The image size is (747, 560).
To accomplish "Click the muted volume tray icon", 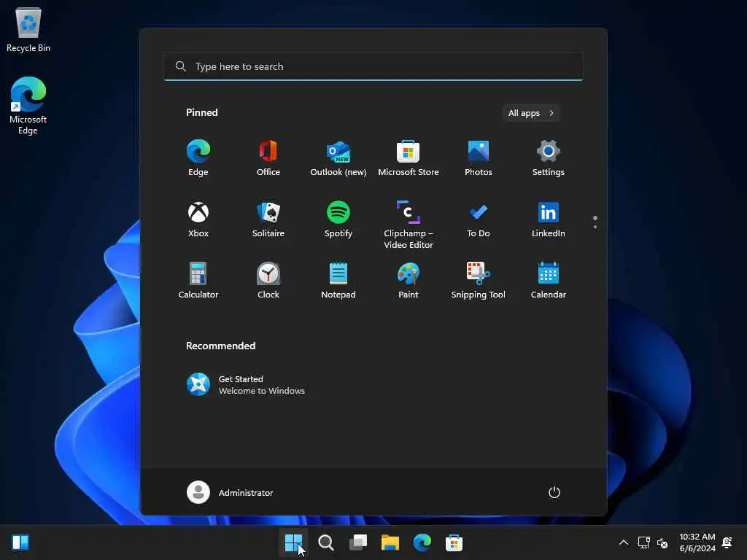I will [662, 542].
